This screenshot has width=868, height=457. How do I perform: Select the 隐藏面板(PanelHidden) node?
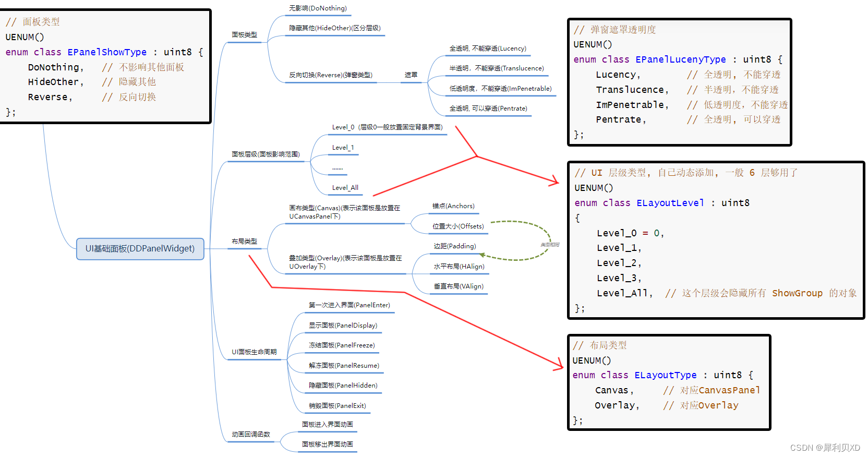(x=343, y=386)
